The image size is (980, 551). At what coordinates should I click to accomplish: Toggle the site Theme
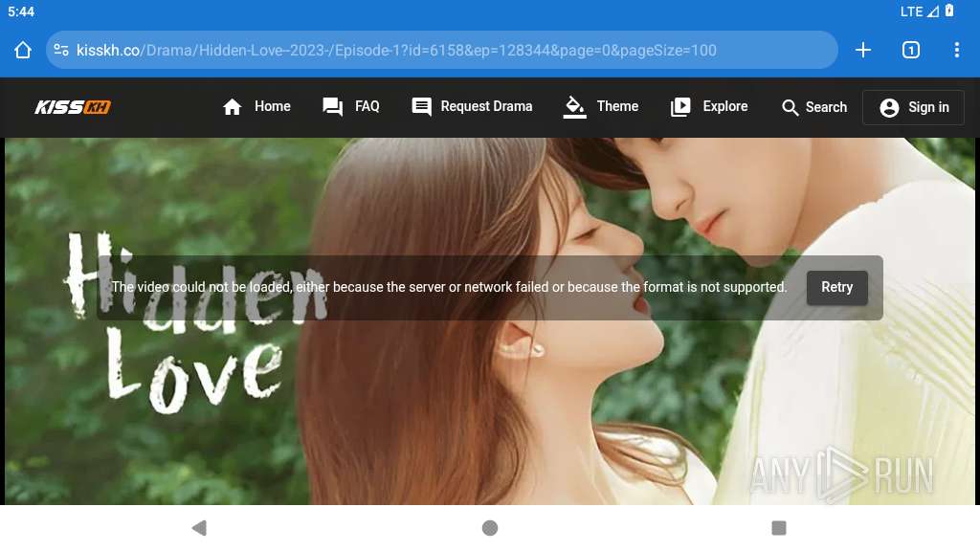click(601, 107)
